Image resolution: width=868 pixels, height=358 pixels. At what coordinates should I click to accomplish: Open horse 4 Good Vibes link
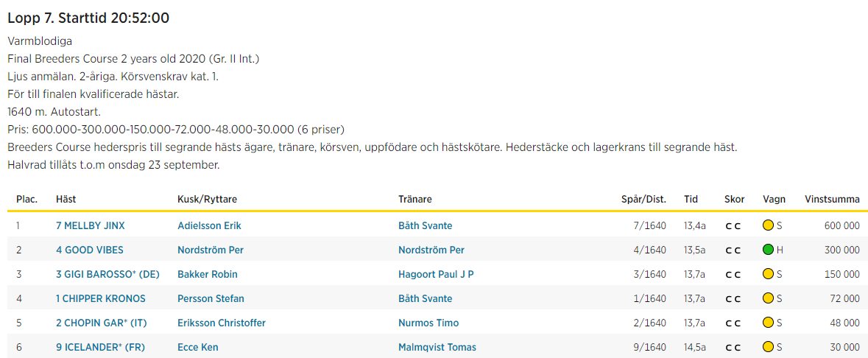(90, 250)
